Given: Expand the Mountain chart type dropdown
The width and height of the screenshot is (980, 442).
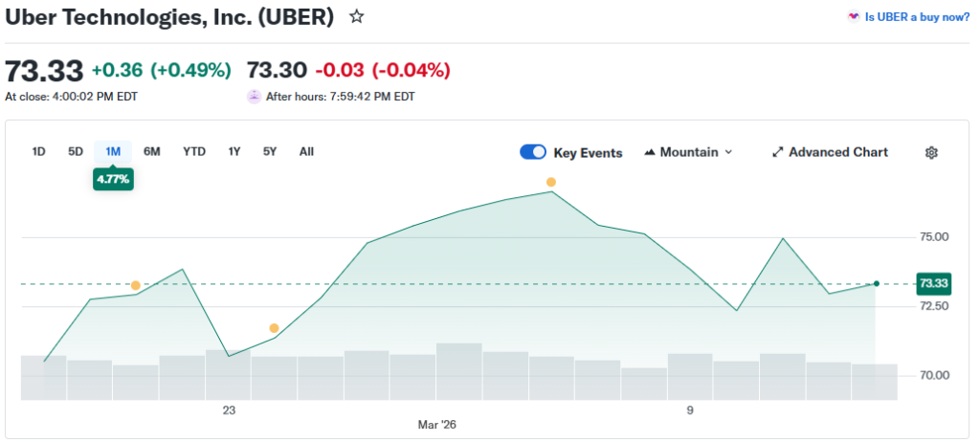Looking at the screenshot, I should tap(728, 152).
